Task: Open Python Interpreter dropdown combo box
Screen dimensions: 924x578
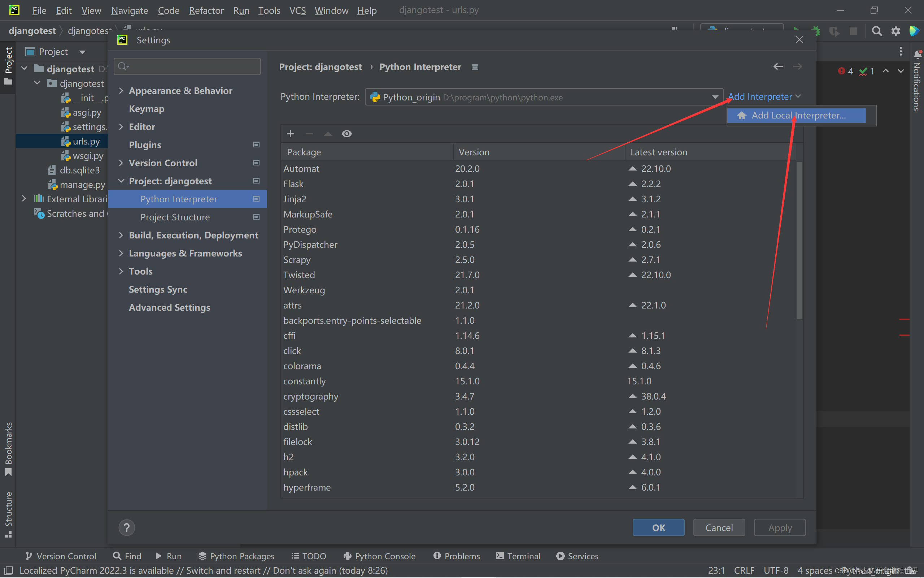Action: 544,97
